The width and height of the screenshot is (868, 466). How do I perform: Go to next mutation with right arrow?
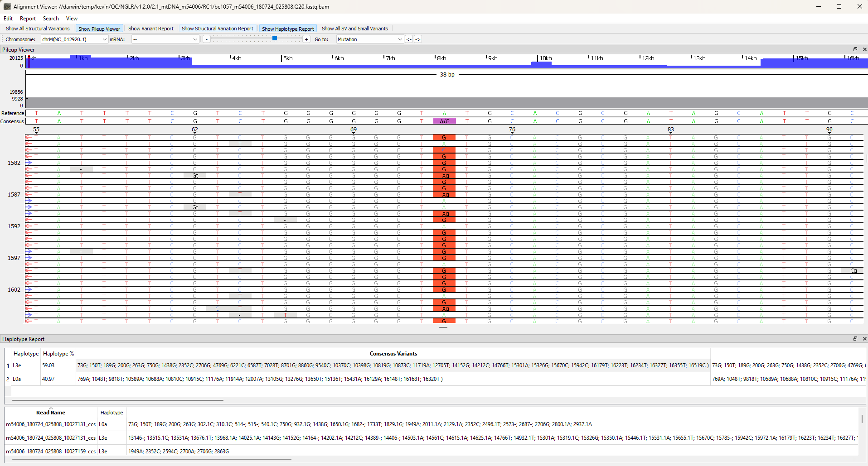pos(418,39)
